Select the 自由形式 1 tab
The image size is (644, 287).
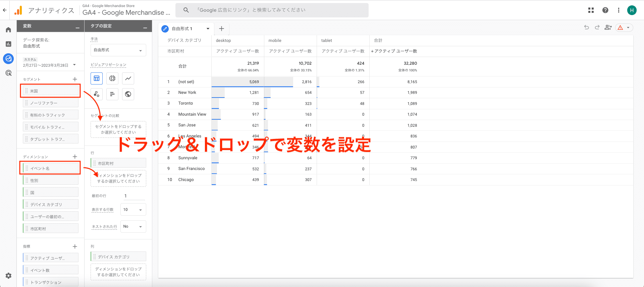(x=182, y=28)
